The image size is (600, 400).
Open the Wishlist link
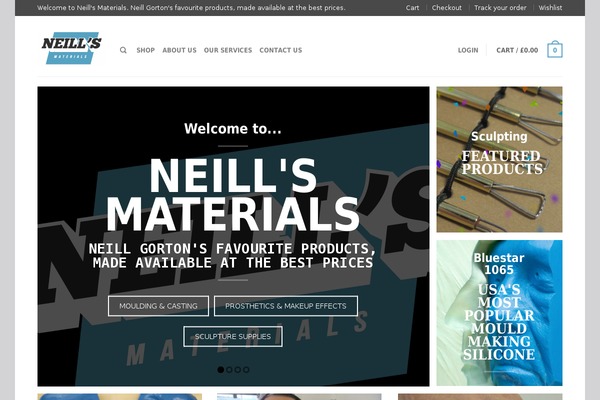coord(550,8)
